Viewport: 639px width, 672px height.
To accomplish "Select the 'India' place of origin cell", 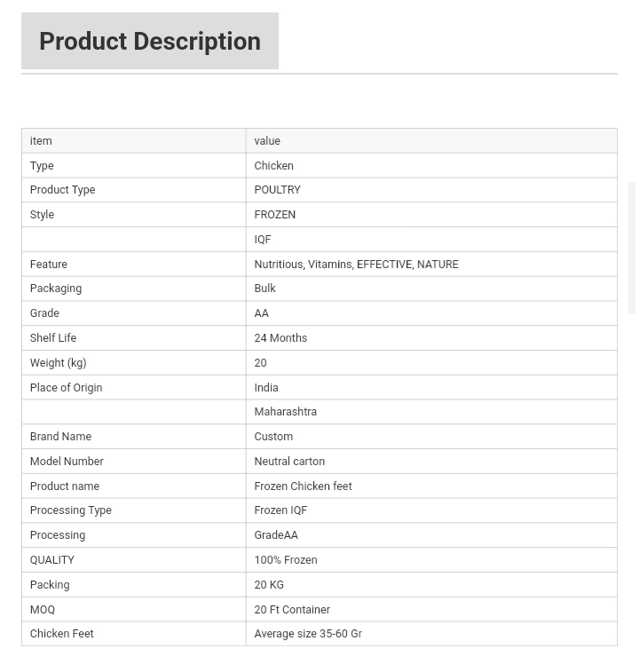I will [431, 387].
